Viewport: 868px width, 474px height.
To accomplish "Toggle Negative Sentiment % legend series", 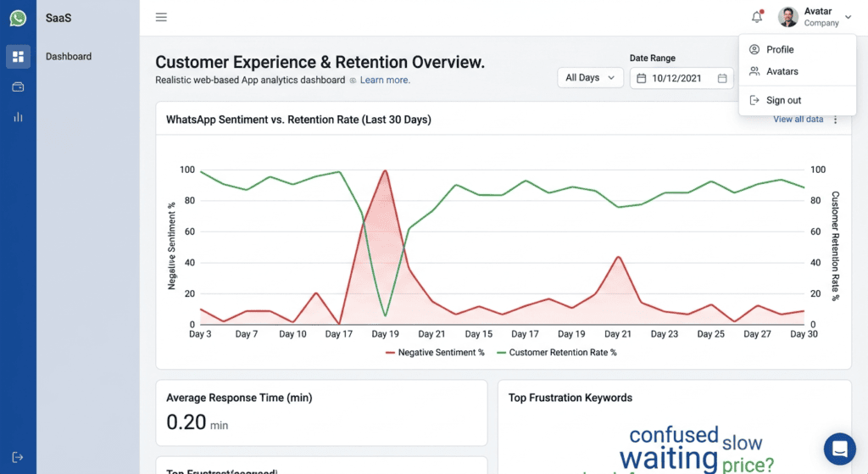I will point(435,353).
